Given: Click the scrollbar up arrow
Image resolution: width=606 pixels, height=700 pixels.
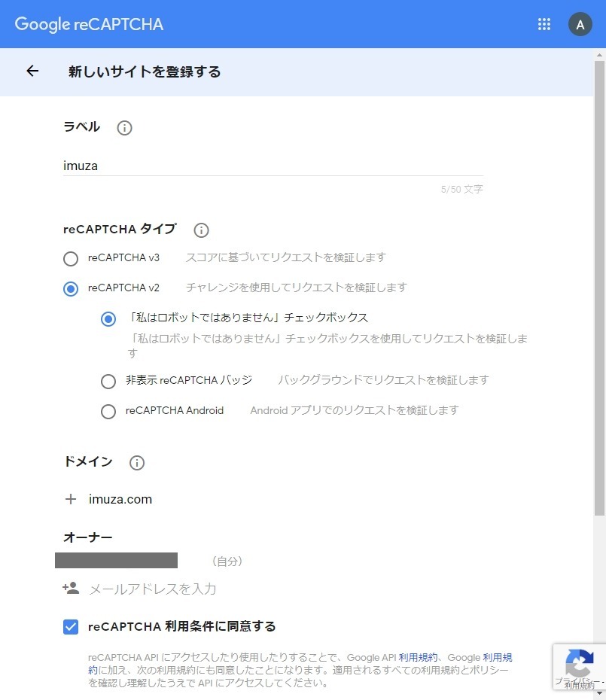Looking at the screenshot, I should (x=599, y=54).
